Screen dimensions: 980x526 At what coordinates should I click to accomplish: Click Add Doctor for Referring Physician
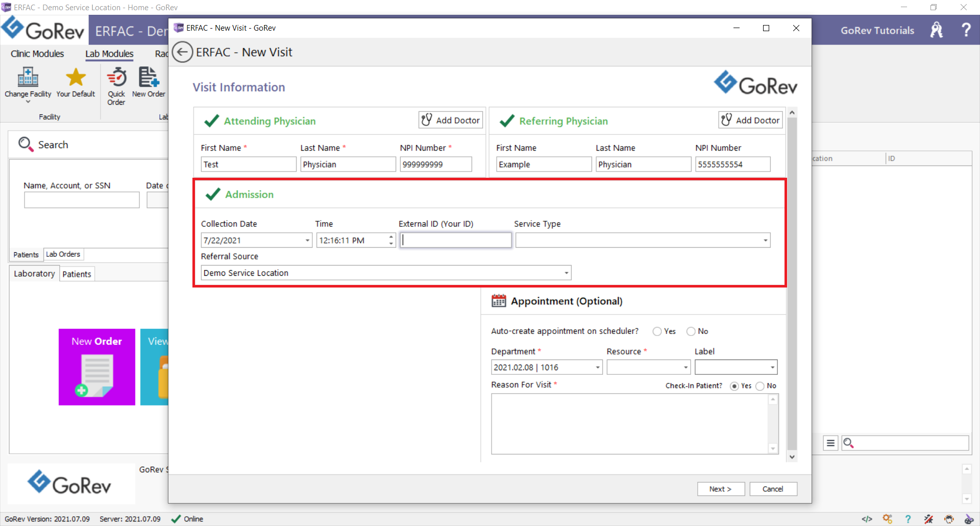750,120
